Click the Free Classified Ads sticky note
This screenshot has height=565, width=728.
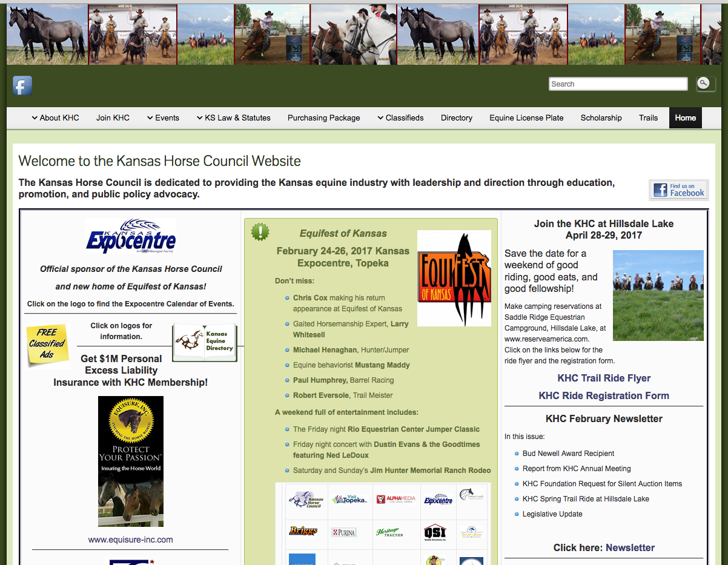(x=48, y=345)
